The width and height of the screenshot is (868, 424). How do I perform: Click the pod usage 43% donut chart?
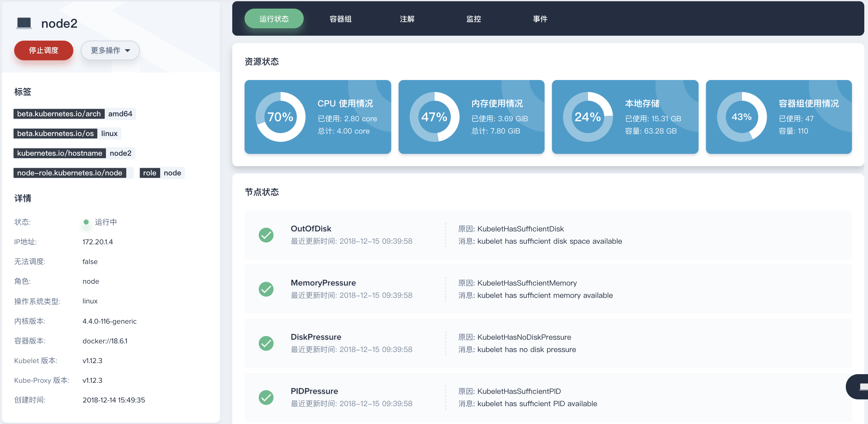(x=742, y=117)
